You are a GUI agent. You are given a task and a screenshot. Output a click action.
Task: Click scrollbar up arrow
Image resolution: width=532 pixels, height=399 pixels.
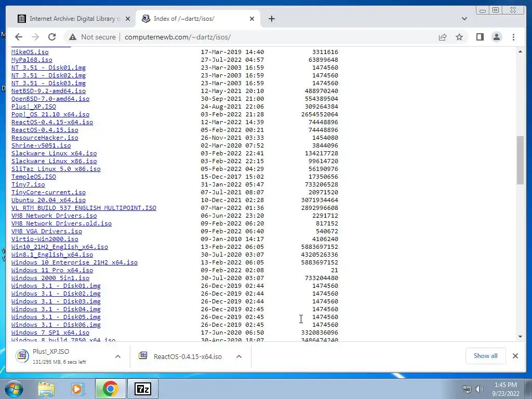tap(520, 51)
